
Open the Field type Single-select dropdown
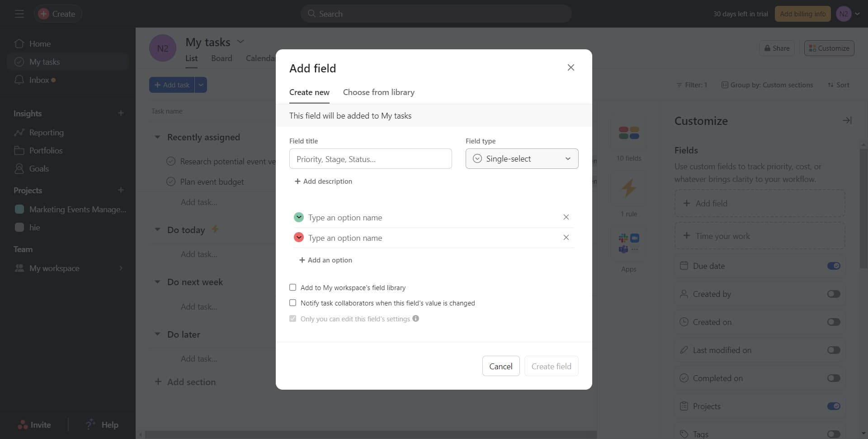click(x=522, y=159)
